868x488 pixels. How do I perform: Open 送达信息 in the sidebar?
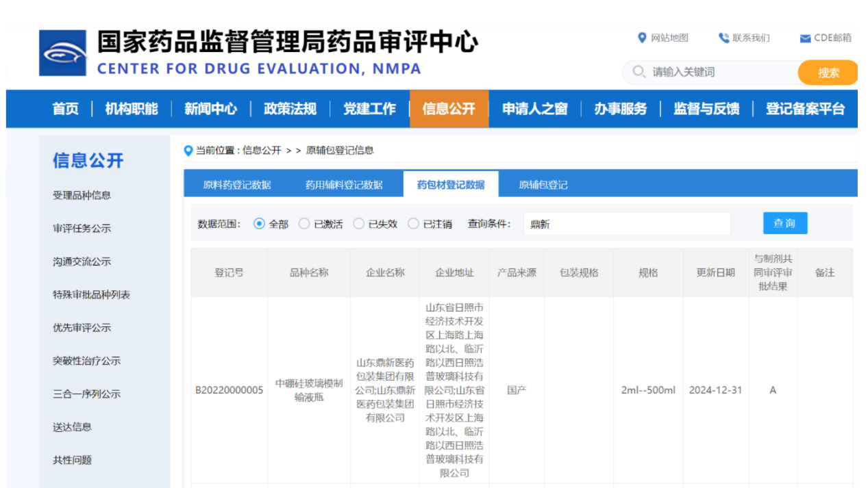click(x=73, y=427)
